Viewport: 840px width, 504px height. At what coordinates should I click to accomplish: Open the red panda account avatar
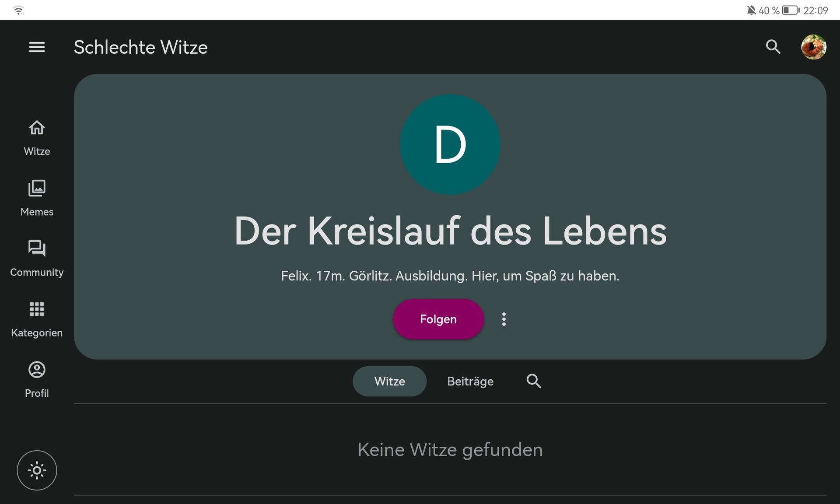coord(813,47)
